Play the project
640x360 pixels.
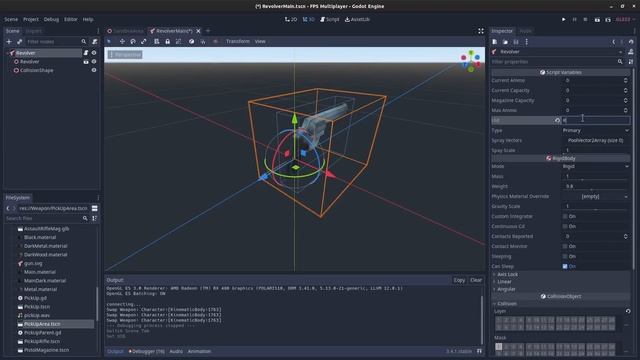pyautogui.click(x=564, y=19)
